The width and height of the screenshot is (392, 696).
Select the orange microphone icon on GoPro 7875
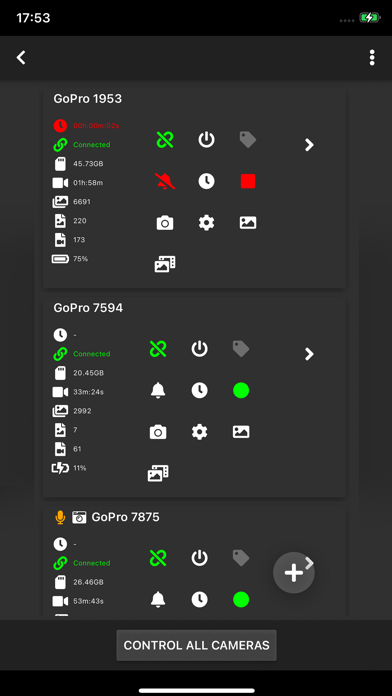(60, 517)
